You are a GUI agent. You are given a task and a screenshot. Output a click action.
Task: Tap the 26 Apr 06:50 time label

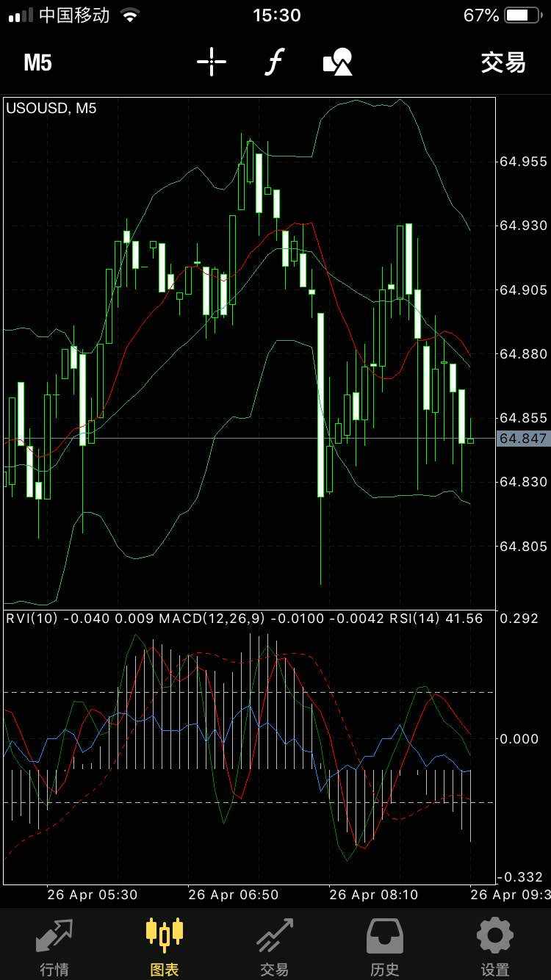pos(233,895)
